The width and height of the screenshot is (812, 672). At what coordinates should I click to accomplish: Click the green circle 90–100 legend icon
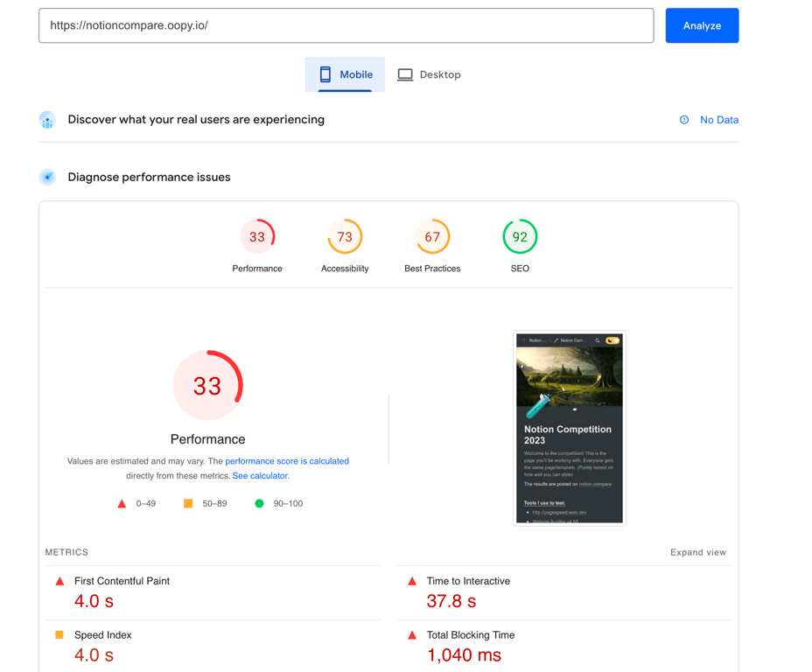(x=260, y=503)
